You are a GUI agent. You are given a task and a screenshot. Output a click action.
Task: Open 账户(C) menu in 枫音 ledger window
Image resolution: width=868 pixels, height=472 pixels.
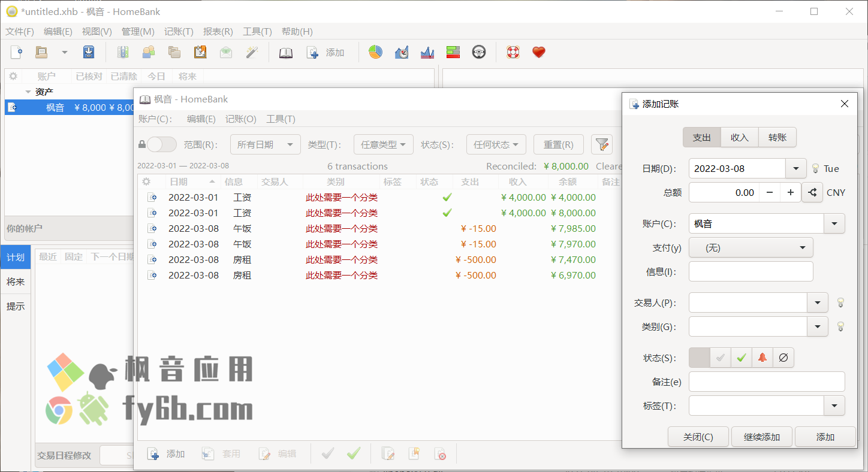coord(155,119)
